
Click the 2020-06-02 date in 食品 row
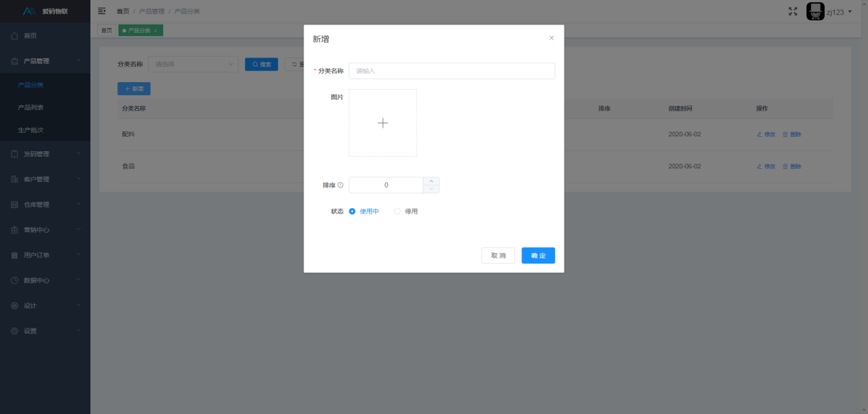[684, 166]
